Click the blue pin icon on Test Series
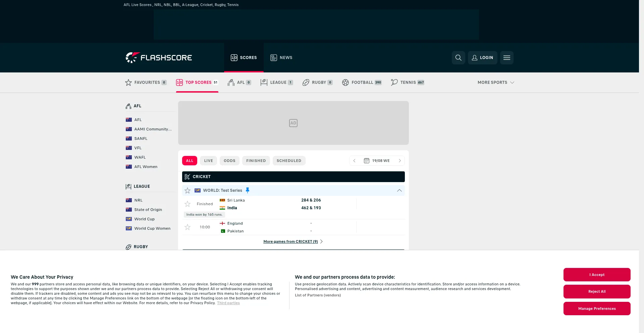Image resolution: width=644 pixels, height=333 pixels. click(x=248, y=190)
